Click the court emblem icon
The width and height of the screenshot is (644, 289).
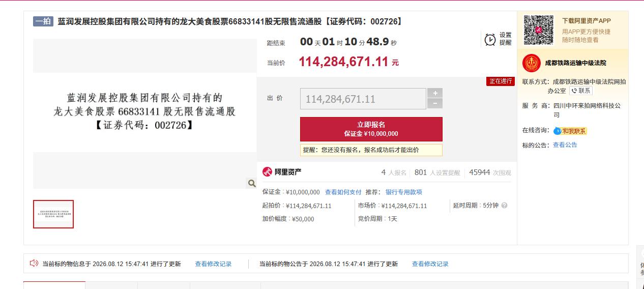[x=532, y=63]
